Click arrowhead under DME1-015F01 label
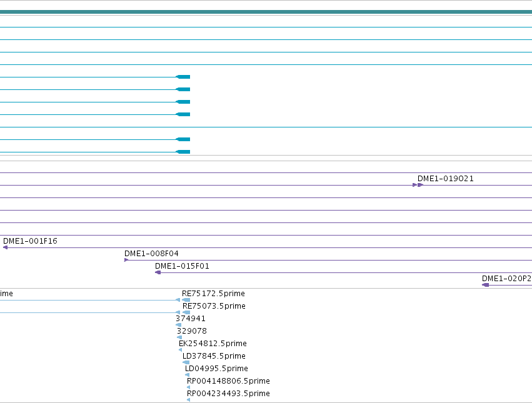The width and height of the screenshot is (532, 403). (x=158, y=272)
